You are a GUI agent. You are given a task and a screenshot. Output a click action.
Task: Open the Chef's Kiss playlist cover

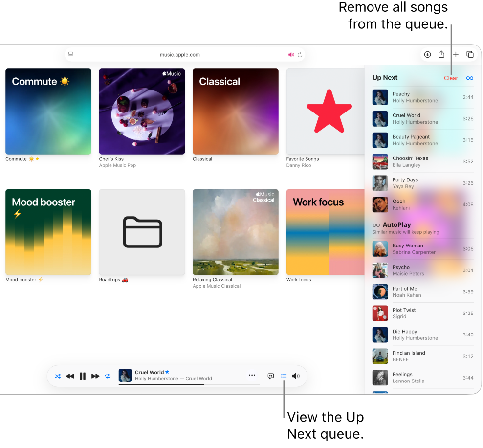142,111
